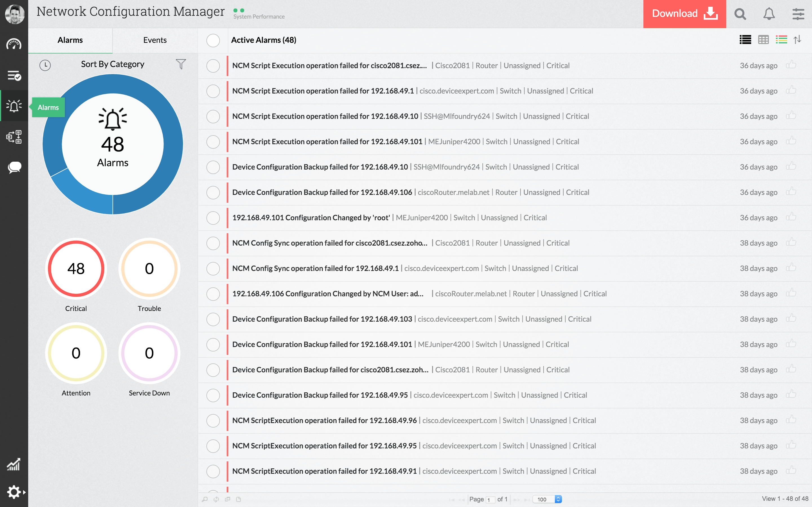Select the Alarms tab
812x507 pixels.
tap(70, 40)
